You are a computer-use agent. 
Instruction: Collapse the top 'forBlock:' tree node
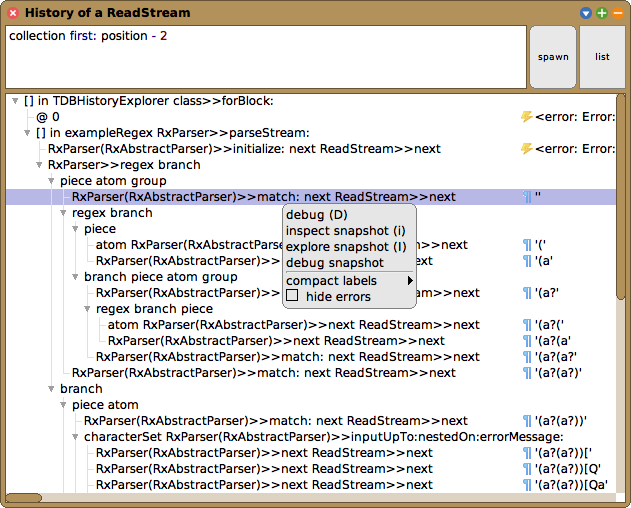tap(16, 101)
